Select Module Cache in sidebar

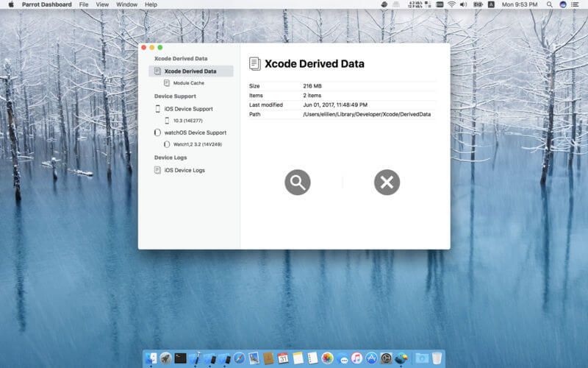[x=189, y=83]
